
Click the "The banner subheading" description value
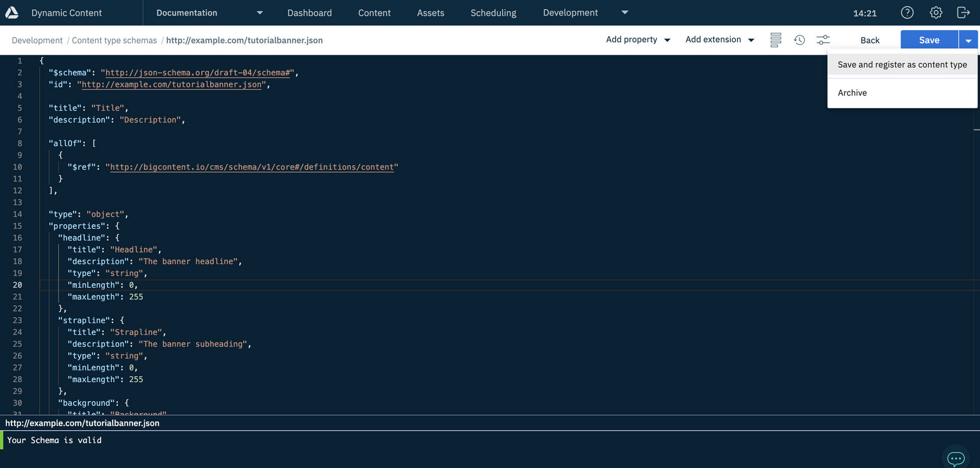(193, 344)
